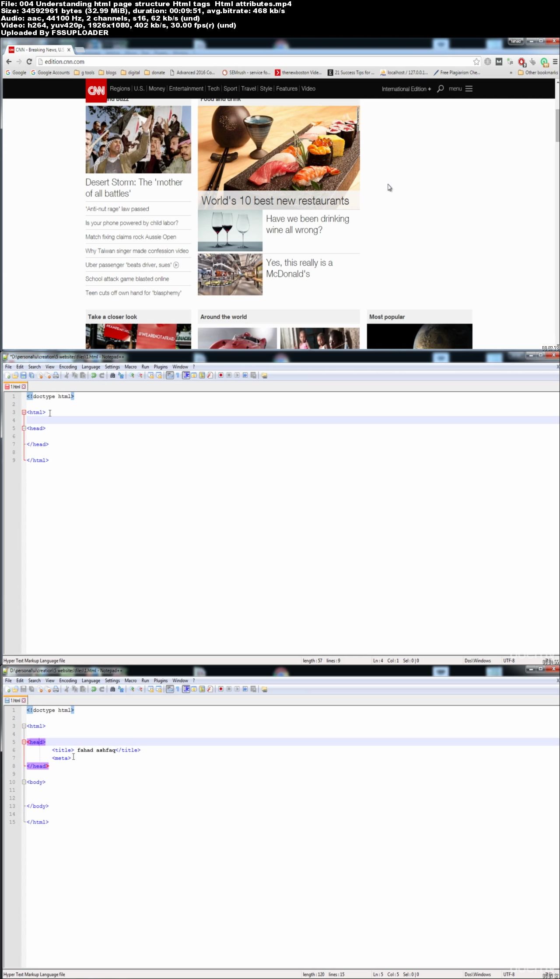Click the CNN page vertical scrollbar thumb
The image size is (560, 979).
coord(557,126)
